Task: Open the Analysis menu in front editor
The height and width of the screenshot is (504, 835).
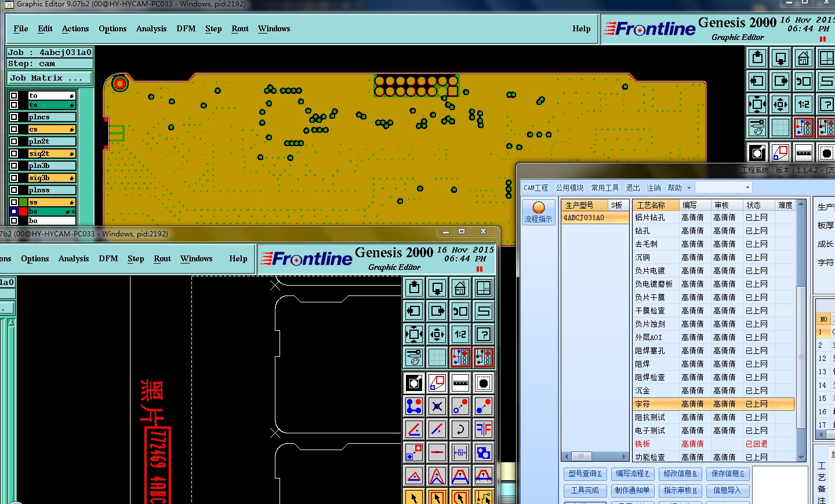Action: coord(74,258)
